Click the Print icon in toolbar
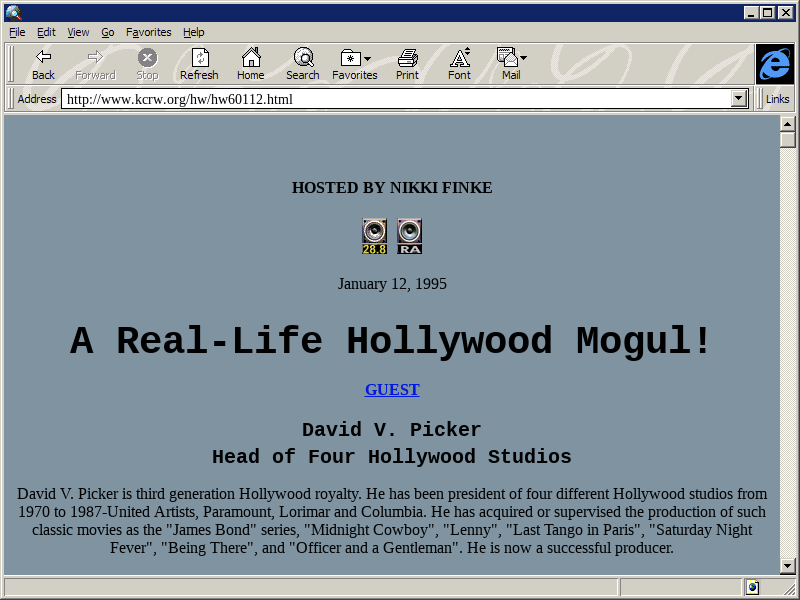 tap(407, 58)
